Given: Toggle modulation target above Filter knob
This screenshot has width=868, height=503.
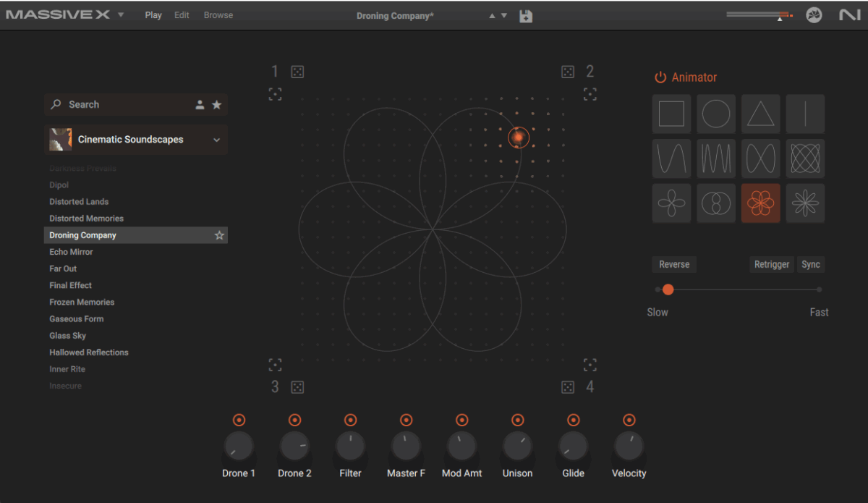Looking at the screenshot, I should [350, 420].
